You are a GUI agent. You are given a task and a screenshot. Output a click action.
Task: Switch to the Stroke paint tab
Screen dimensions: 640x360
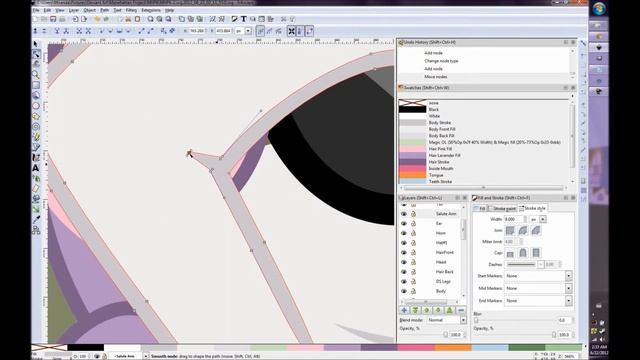tap(502, 209)
